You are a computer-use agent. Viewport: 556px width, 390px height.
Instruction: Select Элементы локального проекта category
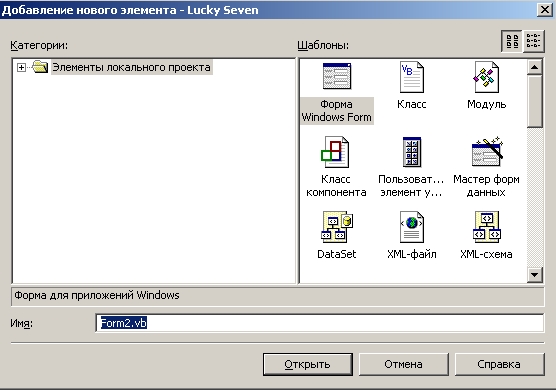pyautogui.click(x=132, y=67)
